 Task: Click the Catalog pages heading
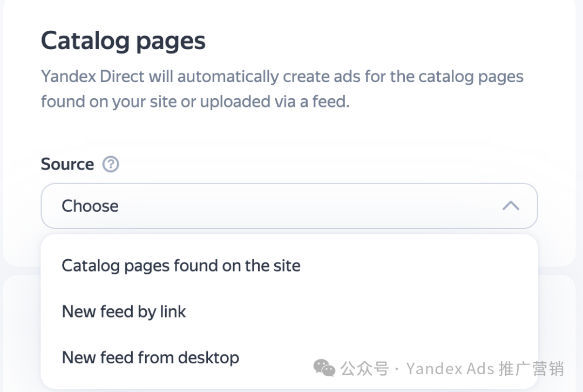123,40
